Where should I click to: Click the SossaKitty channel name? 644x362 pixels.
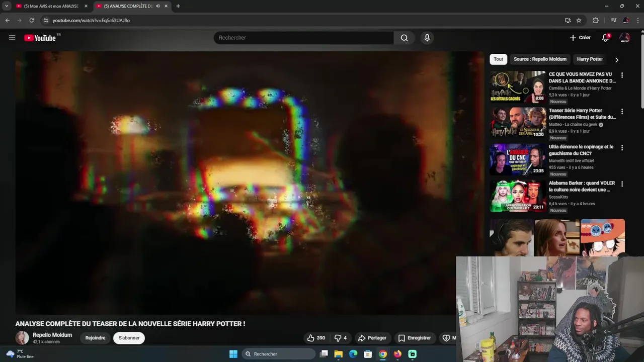tap(558, 197)
